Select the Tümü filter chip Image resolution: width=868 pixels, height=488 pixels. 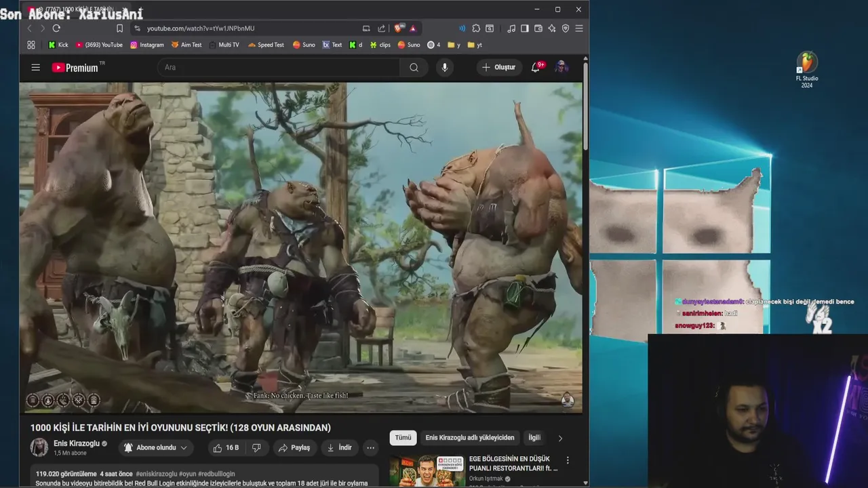click(x=403, y=438)
